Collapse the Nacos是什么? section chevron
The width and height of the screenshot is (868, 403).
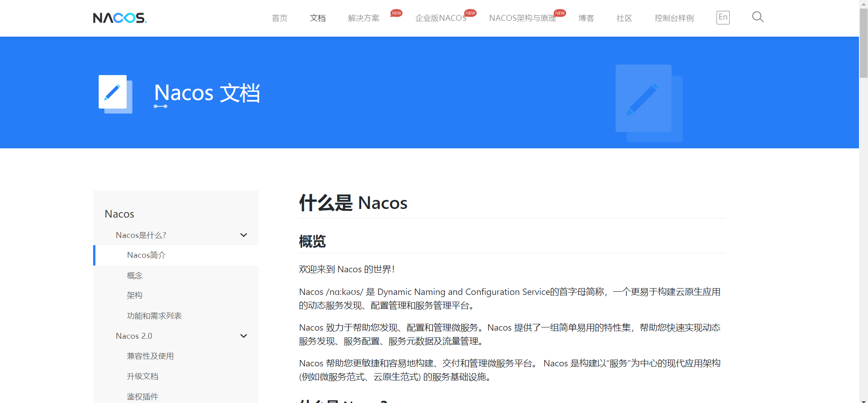coord(244,235)
